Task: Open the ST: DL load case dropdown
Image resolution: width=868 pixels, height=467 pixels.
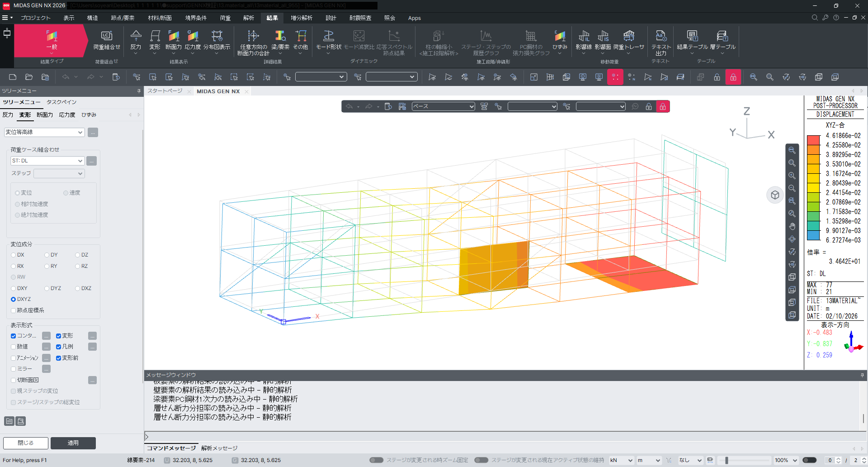Action: (47, 161)
